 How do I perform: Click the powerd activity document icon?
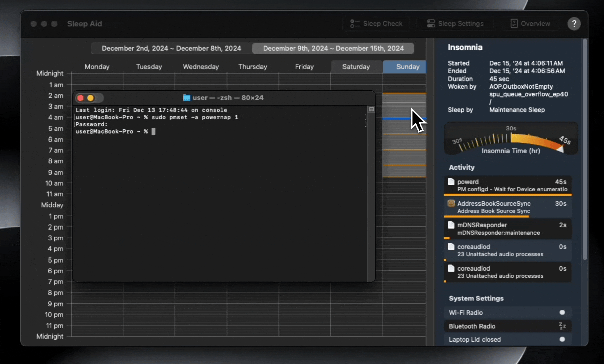[451, 182]
